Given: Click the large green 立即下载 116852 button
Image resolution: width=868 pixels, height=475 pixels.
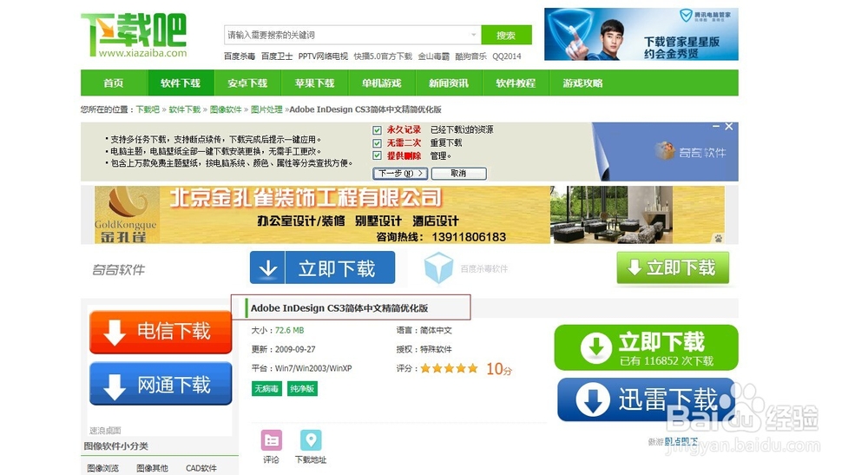Looking at the screenshot, I should pyautogui.click(x=646, y=347).
